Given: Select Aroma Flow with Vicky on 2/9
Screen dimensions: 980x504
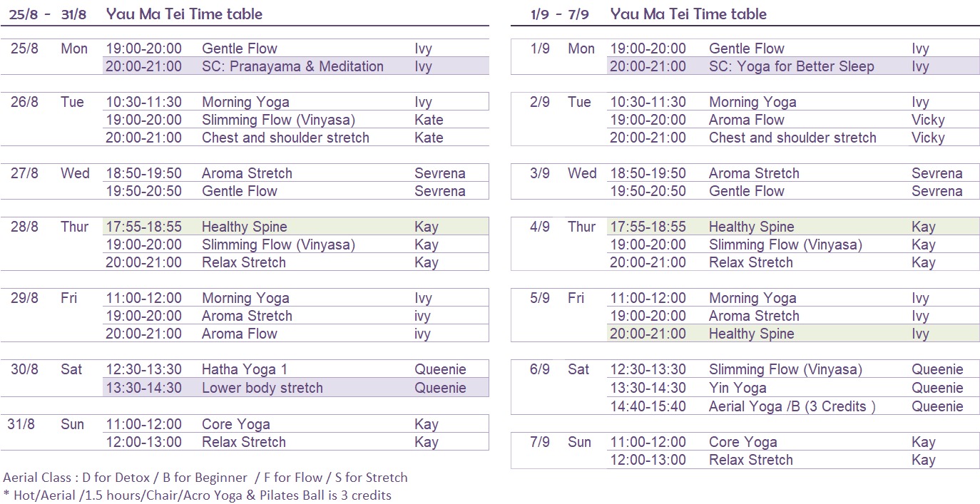Looking at the screenshot, I should click(793, 120).
